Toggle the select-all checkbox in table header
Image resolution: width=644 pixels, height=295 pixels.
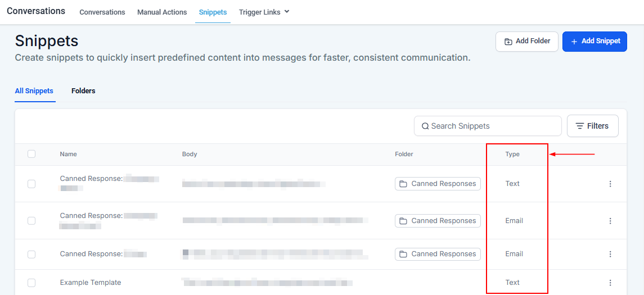point(31,154)
